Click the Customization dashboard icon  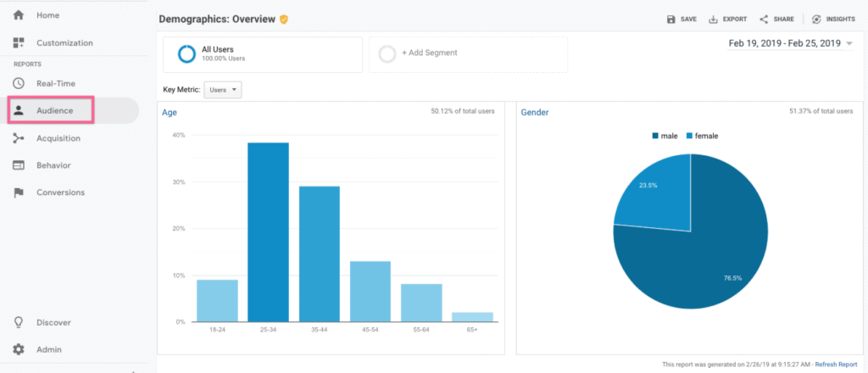[19, 43]
